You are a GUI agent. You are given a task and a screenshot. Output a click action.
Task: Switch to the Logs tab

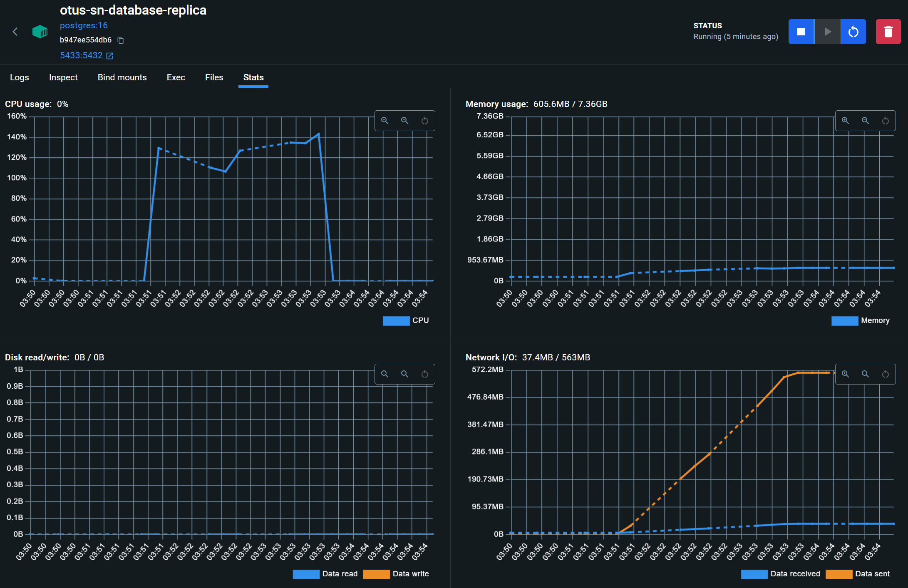coord(20,77)
